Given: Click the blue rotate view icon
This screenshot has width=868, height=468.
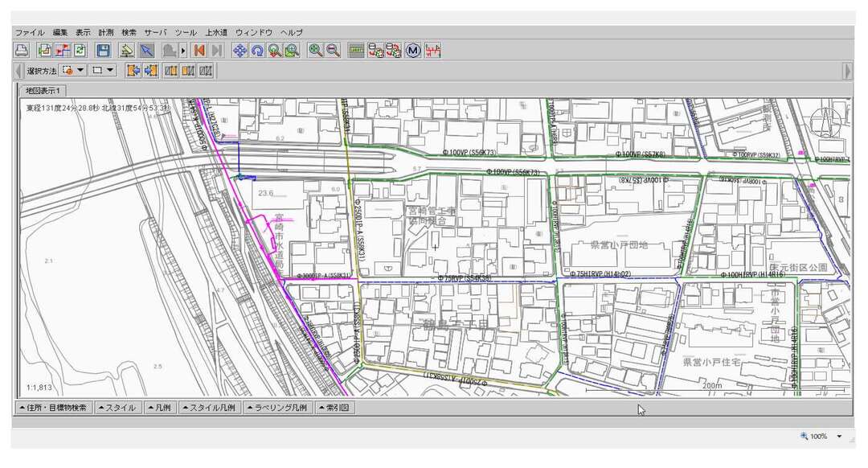Looking at the screenshot, I should coord(257,51).
